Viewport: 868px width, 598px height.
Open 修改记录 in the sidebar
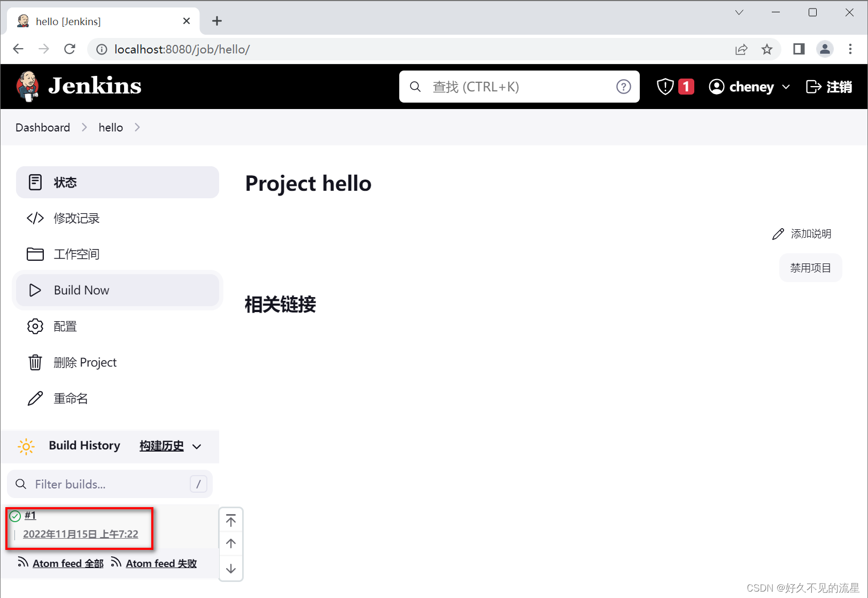click(118, 218)
